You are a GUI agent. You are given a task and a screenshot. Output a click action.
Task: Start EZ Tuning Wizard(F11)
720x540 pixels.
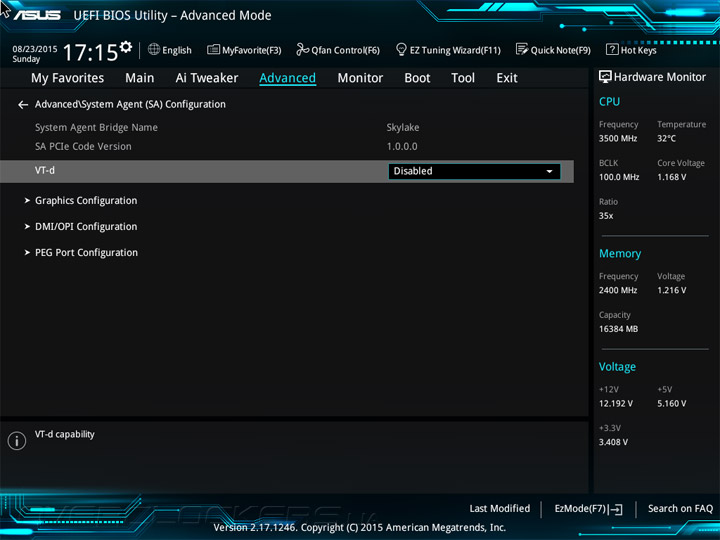455,50
